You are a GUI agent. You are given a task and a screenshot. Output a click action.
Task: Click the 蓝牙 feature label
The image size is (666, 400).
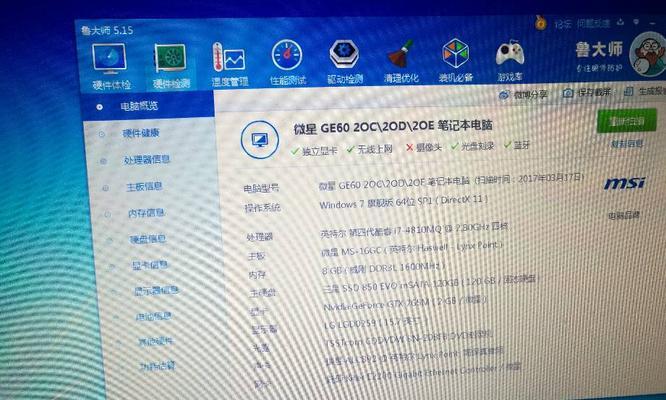coord(522,145)
